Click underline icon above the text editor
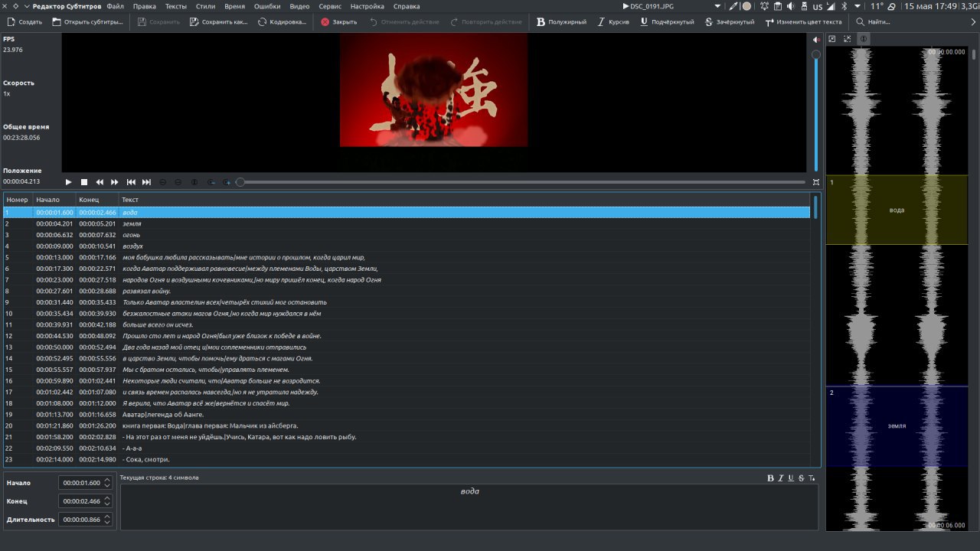Viewport: 980px width, 551px height. (x=791, y=478)
